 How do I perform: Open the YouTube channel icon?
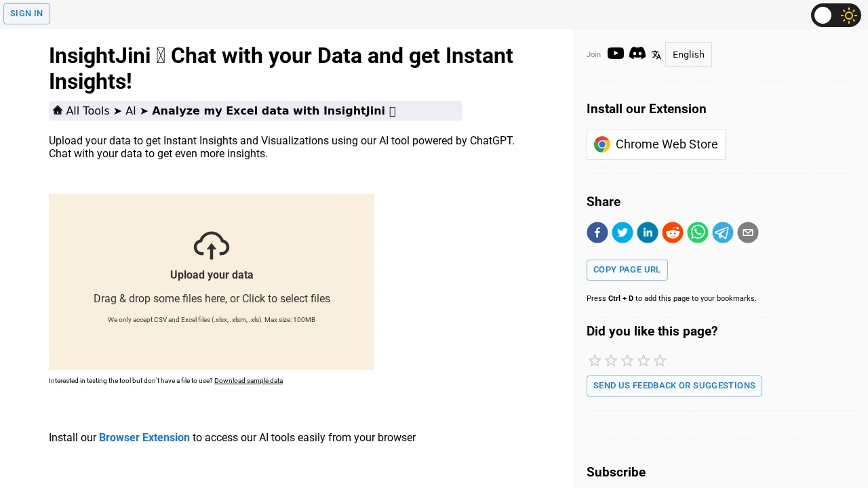[x=615, y=54]
